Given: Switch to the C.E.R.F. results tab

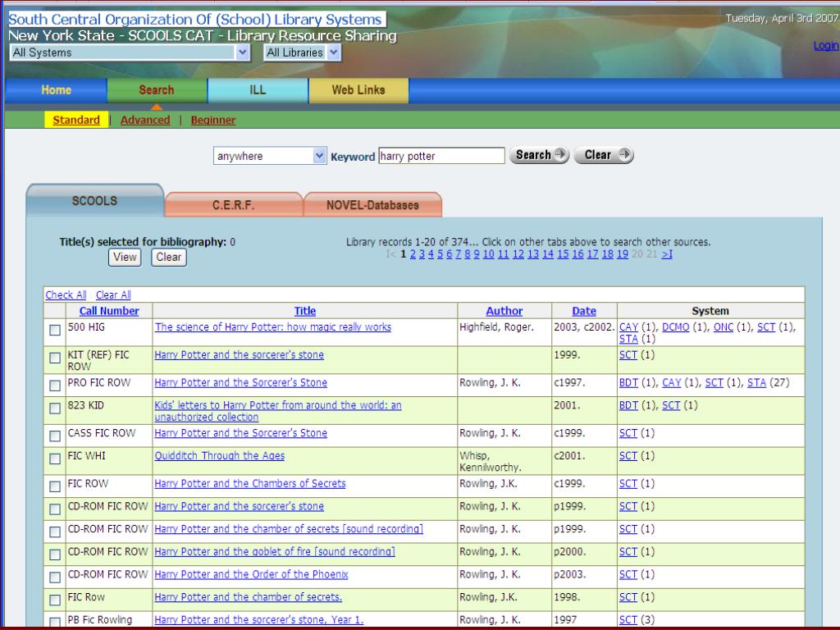Looking at the screenshot, I should pos(234,205).
